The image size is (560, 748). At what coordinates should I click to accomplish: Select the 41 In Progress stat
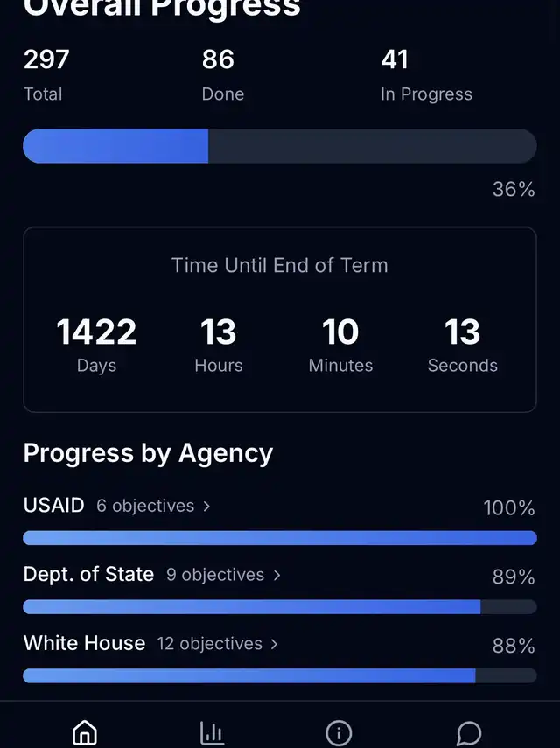(x=426, y=75)
